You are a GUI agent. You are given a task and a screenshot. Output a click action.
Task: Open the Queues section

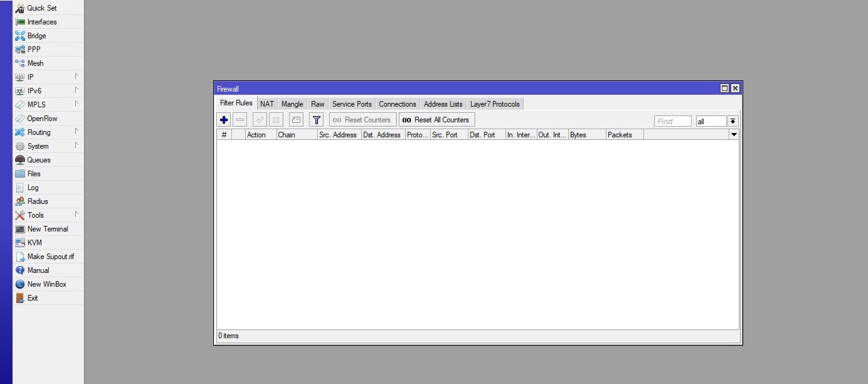(39, 160)
